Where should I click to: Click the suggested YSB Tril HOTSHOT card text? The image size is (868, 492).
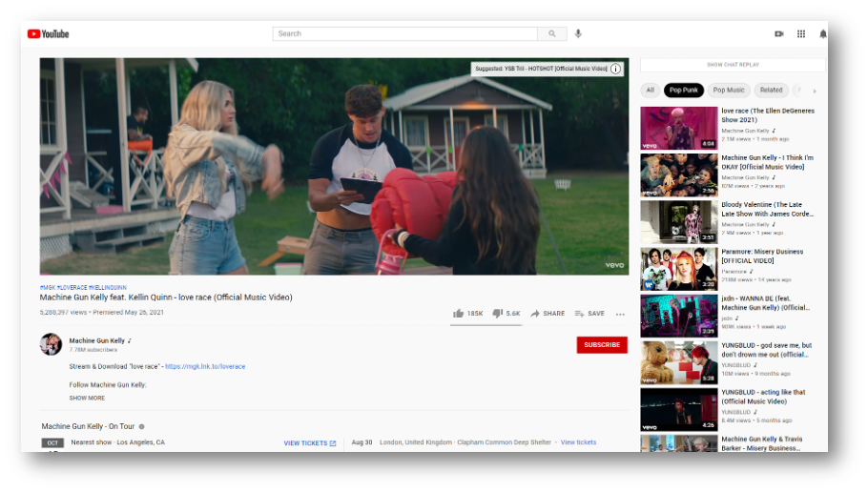(x=541, y=69)
